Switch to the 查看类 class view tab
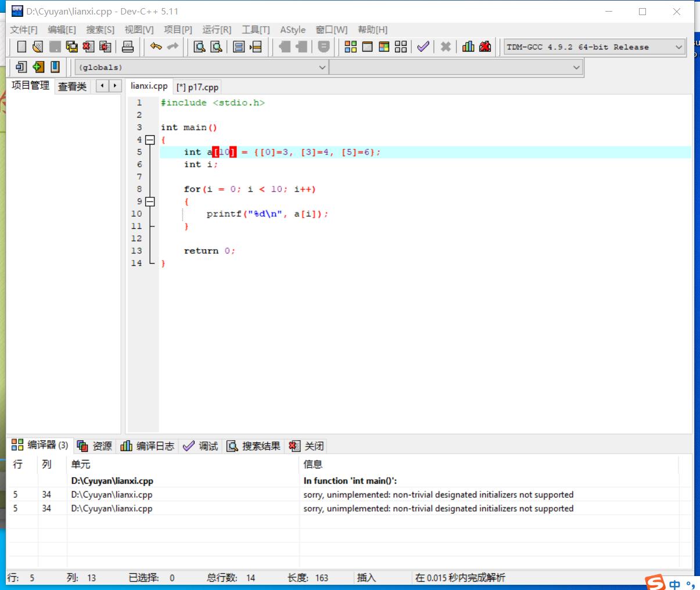Viewport: 700px width, 590px height. click(x=72, y=87)
